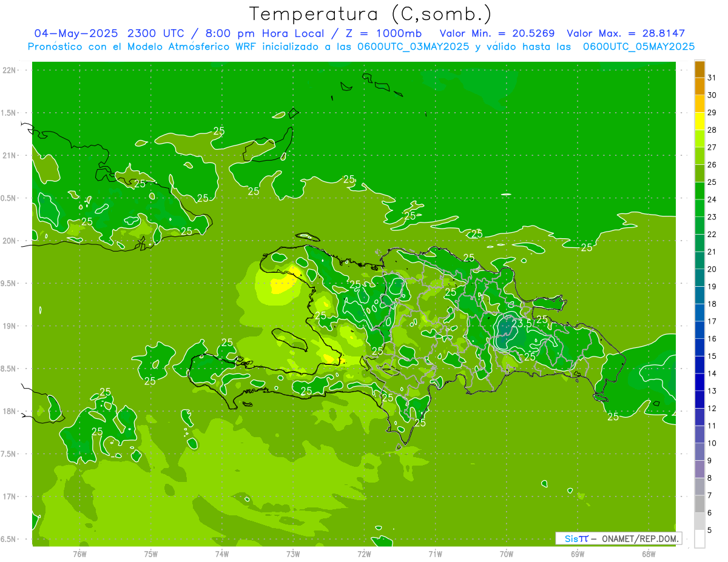
Task: Click color bar legend value "30"
Action: 712,95
